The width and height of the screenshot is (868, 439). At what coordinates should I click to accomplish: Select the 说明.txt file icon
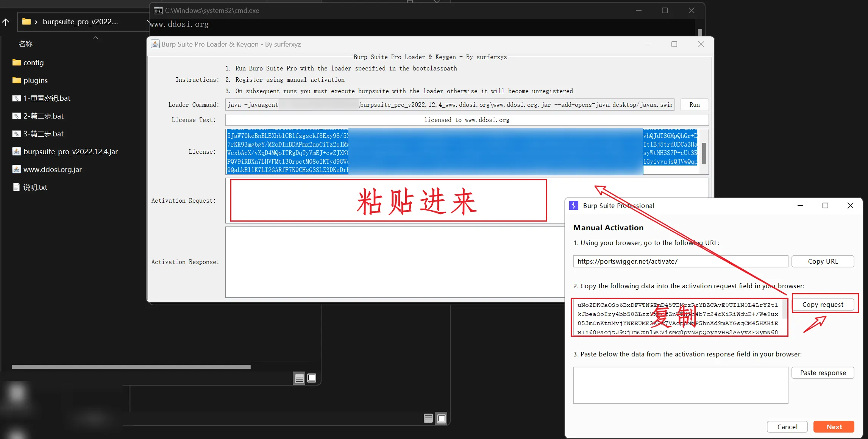16,187
